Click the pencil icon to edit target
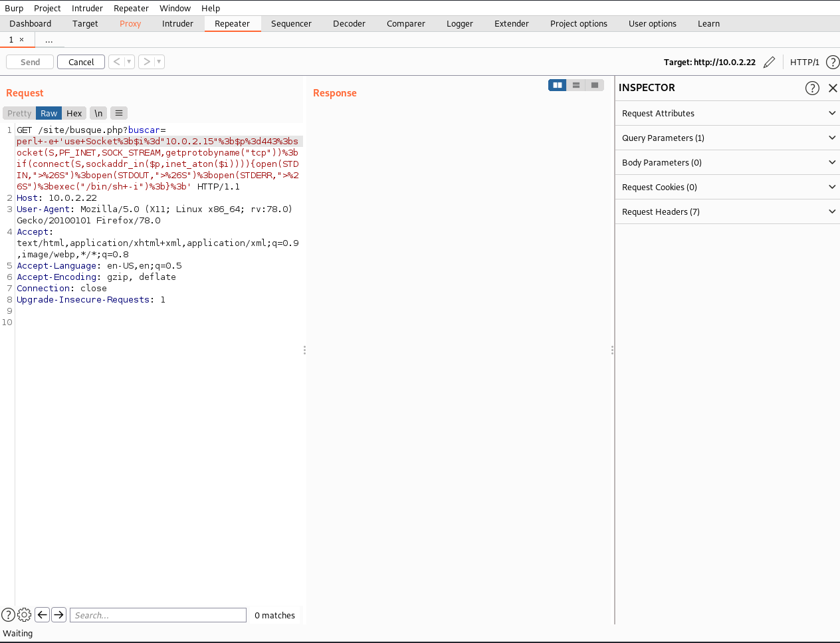This screenshot has height=643, width=840. (x=769, y=62)
